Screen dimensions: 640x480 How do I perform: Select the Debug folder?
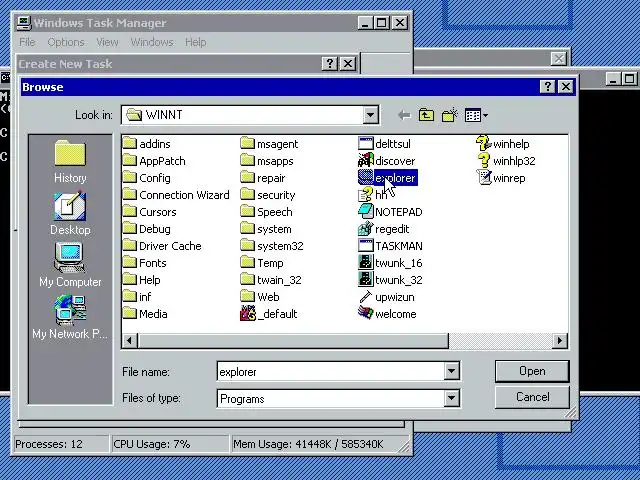pyautogui.click(x=147, y=229)
